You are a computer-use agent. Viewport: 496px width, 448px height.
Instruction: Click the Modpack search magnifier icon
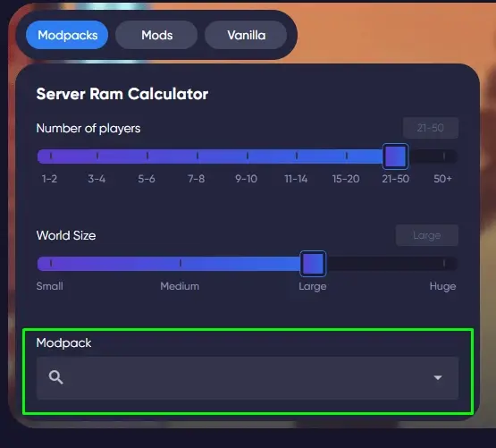pos(56,377)
